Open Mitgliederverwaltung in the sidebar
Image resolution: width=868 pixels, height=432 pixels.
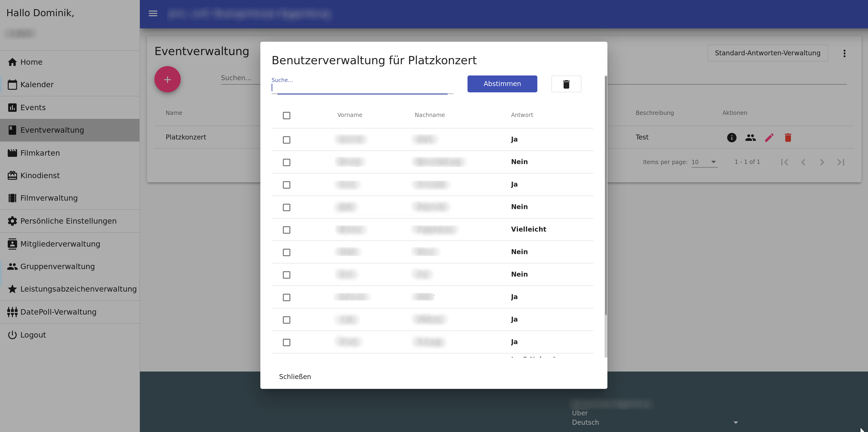70,244
